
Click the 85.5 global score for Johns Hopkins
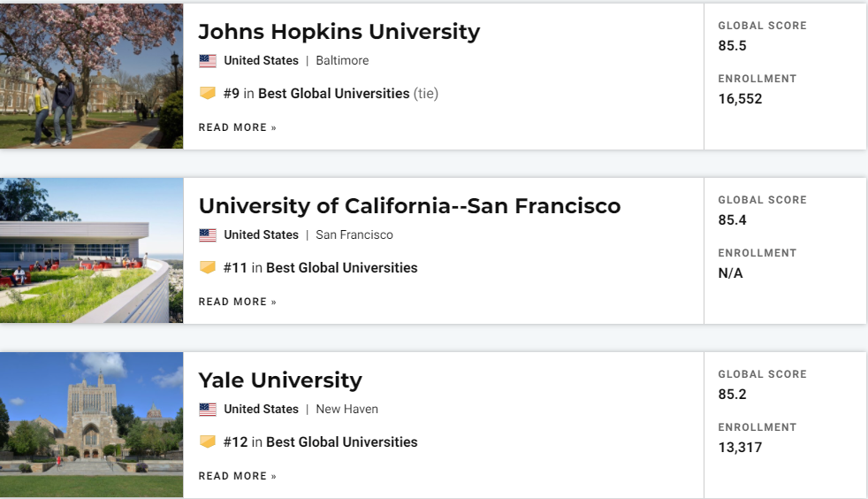[x=732, y=46]
